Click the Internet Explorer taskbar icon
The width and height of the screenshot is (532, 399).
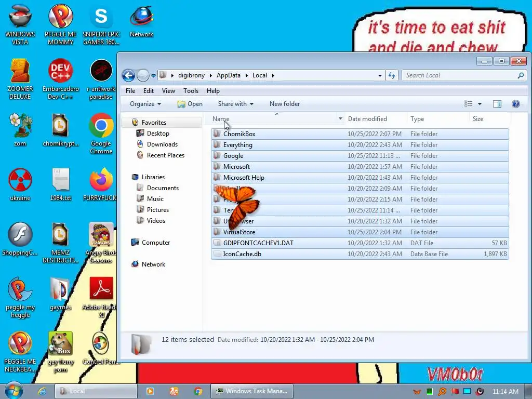42,391
